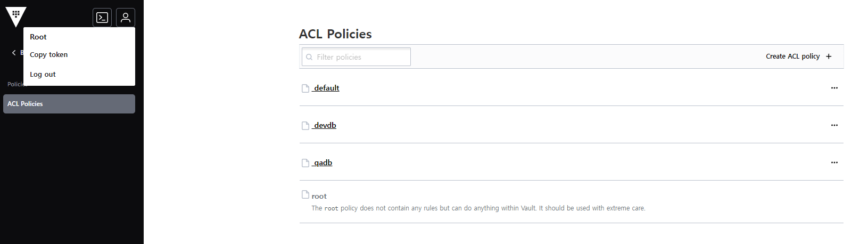
Task: Open ACL Policies in the sidebar
Action: [x=69, y=104]
